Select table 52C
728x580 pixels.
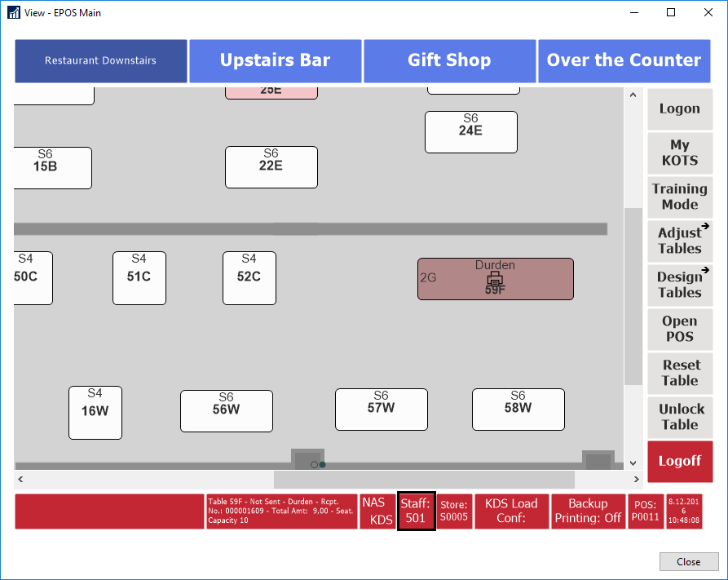pos(249,278)
